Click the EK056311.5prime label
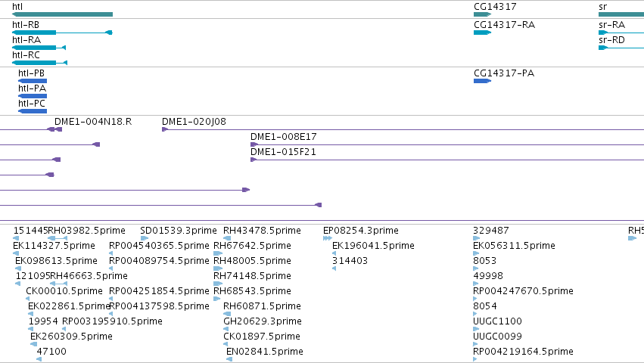644x363 pixels. coord(514,246)
